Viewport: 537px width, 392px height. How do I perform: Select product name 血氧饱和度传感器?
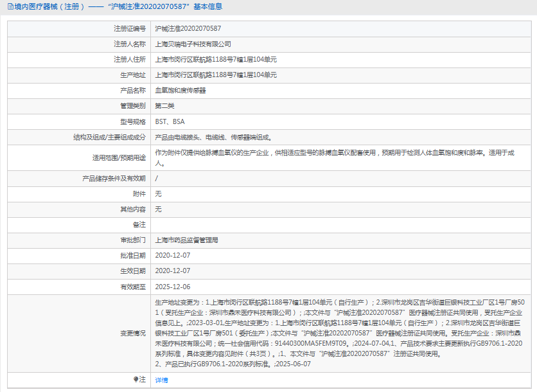pyautogui.click(x=180, y=91)
